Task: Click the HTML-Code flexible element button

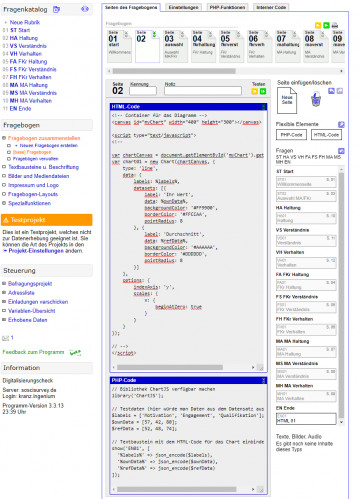Action: coord(326,135)
